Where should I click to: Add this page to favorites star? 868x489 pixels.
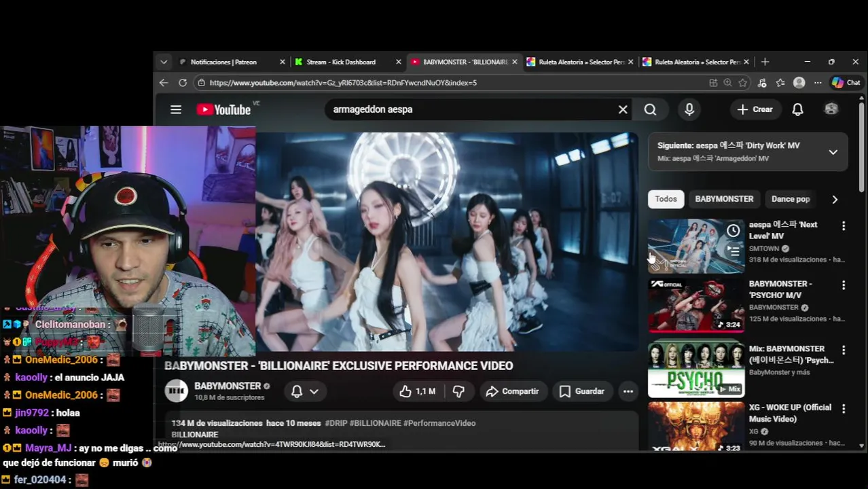click(743, 83)
